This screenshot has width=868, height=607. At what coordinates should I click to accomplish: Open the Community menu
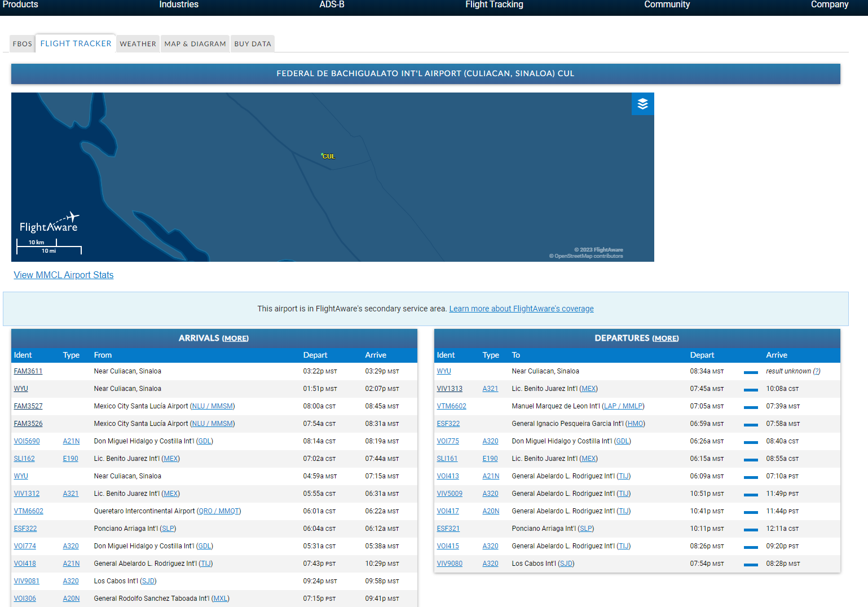[x=667, y=5]
